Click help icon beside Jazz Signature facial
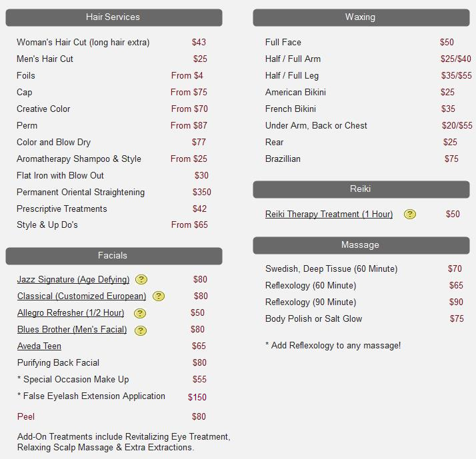 click(x=141, y=280)
